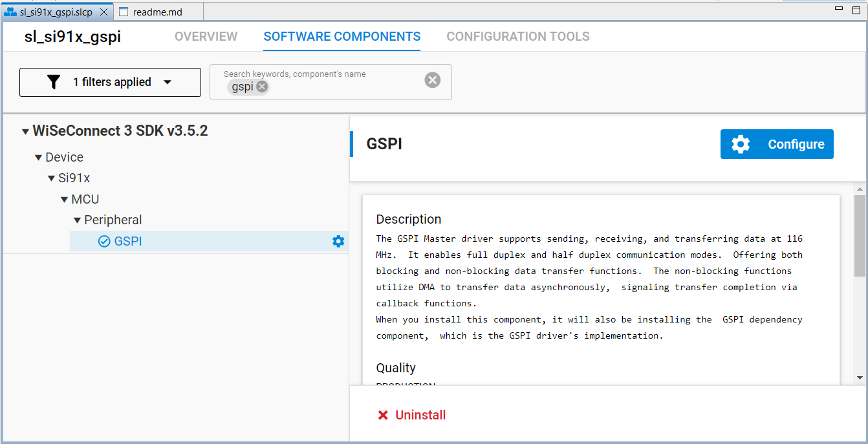
Task: Collapse the Peripheral tree node
Action: 76,220
